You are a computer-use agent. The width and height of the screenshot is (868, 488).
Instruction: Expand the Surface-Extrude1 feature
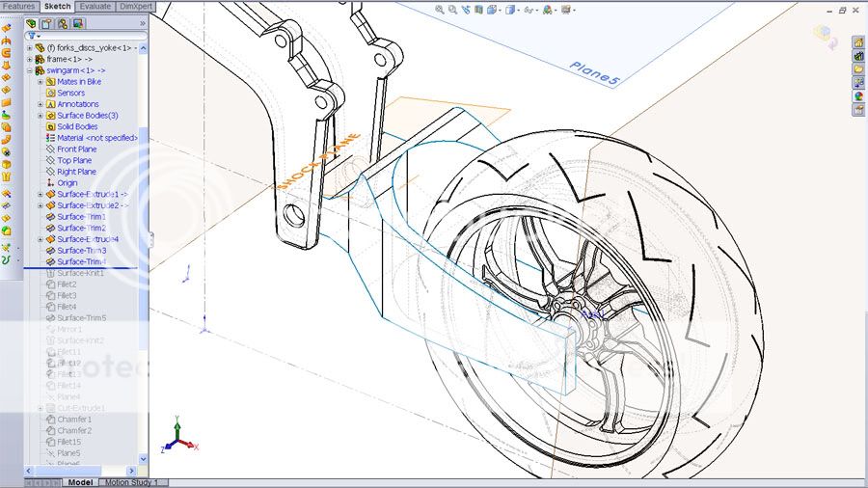(41, 194)
